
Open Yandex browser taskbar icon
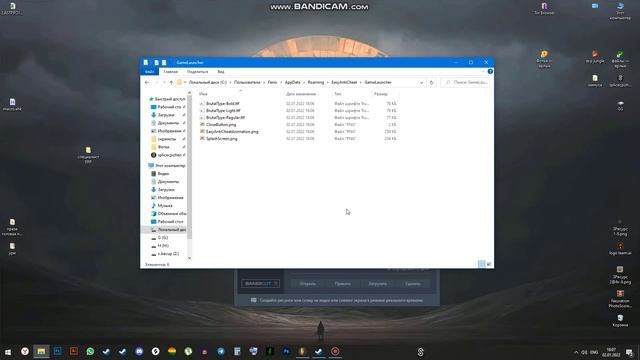click(x=25, y=351)
